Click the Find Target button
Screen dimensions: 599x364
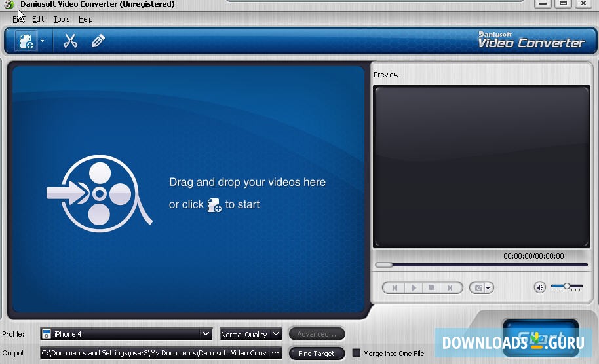point(317,354)
